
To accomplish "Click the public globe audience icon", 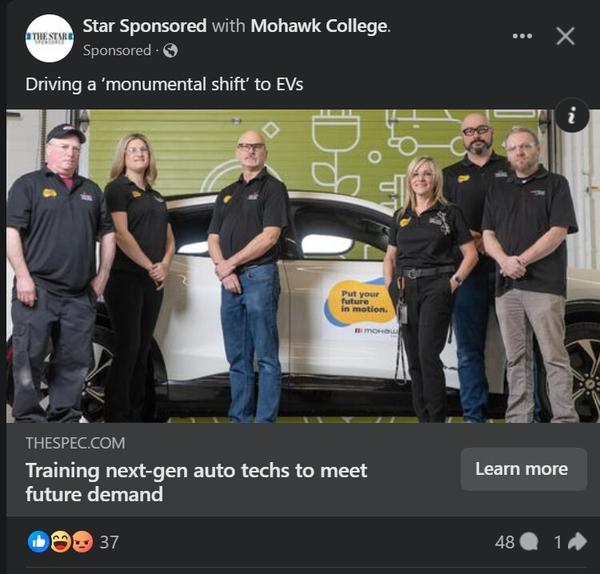I will click(x=170, y=50).
